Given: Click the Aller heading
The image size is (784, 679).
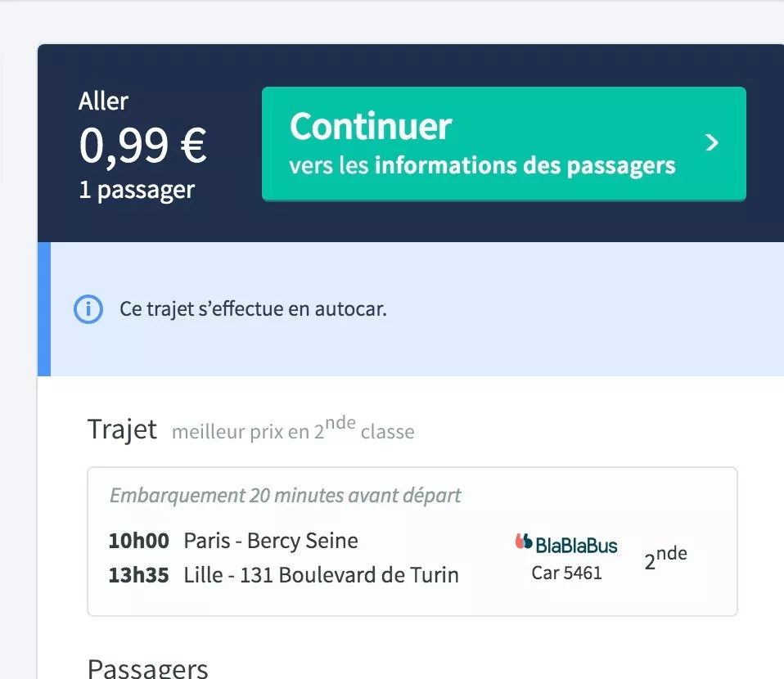Looking at the screenshot, I should [x=103, y=101].
